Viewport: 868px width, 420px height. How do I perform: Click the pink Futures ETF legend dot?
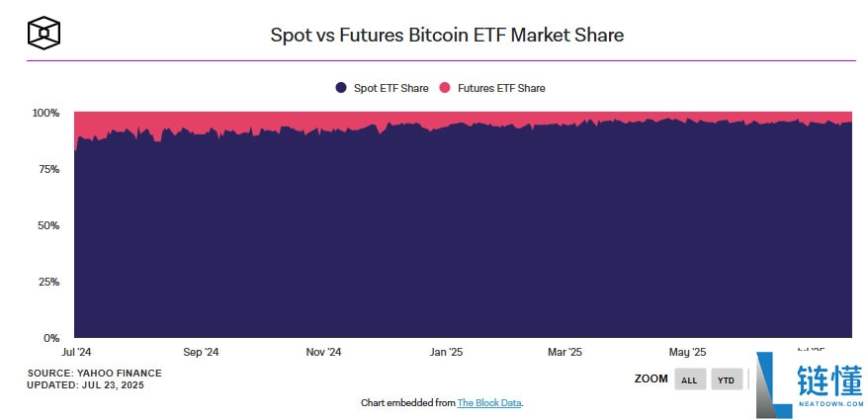[x=445, y=88]
